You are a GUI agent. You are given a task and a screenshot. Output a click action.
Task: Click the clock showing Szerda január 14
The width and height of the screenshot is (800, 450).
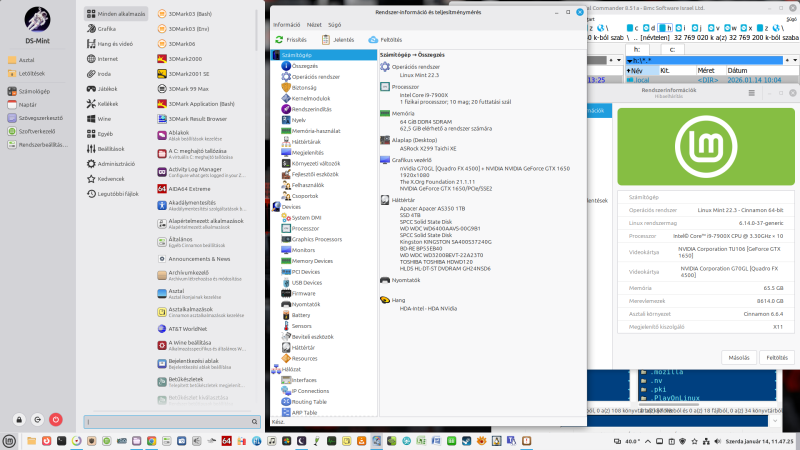[x=760, y=441]
